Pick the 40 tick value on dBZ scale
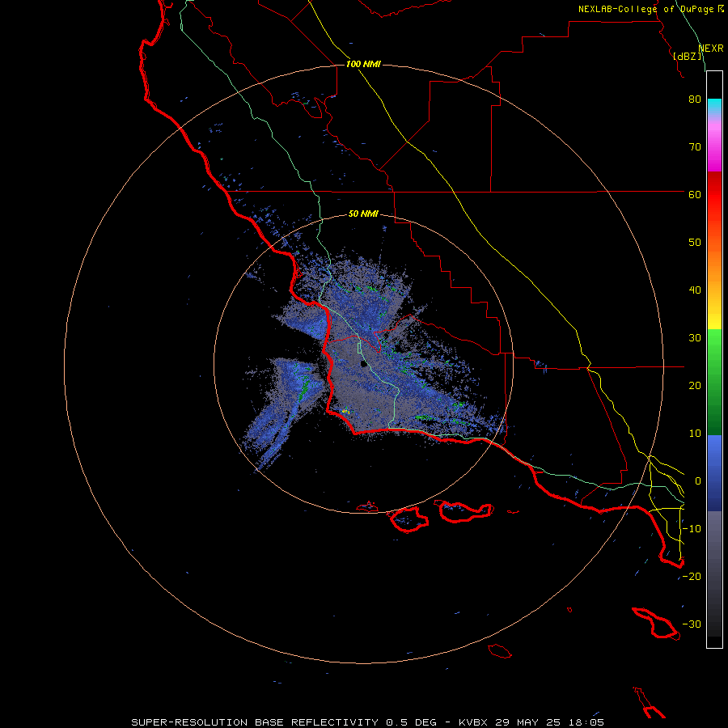 695,290
